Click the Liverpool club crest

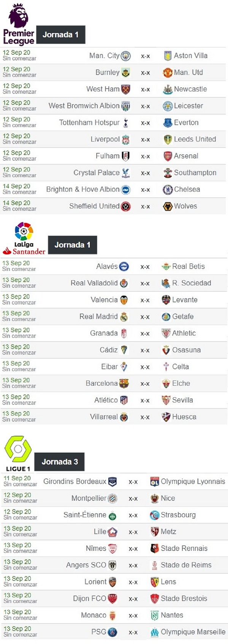126,140
